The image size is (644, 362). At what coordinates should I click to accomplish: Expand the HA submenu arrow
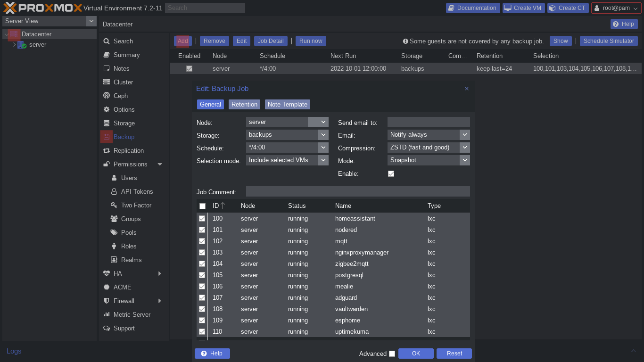pyautogui.click(x=160, y=273)
